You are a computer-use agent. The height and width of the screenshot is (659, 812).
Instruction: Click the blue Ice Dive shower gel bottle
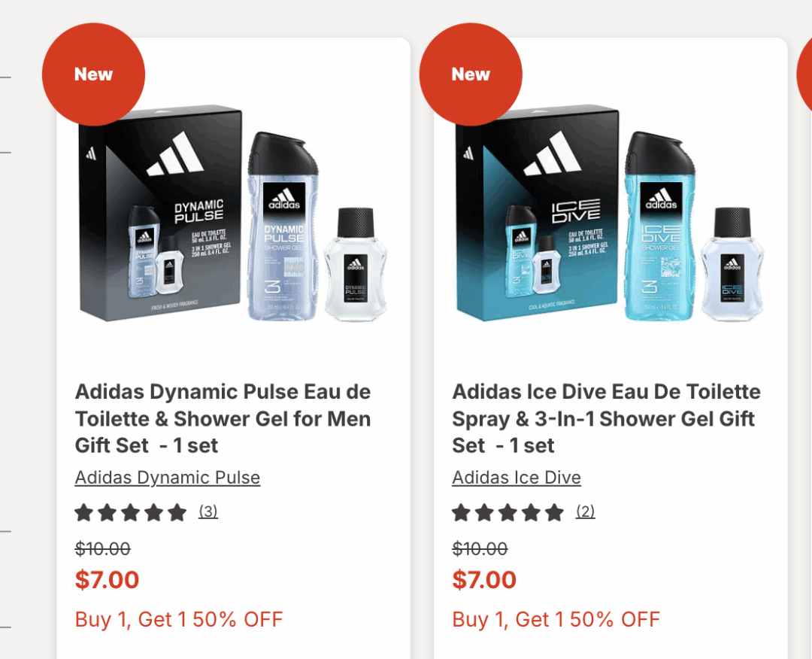(662, 226)
